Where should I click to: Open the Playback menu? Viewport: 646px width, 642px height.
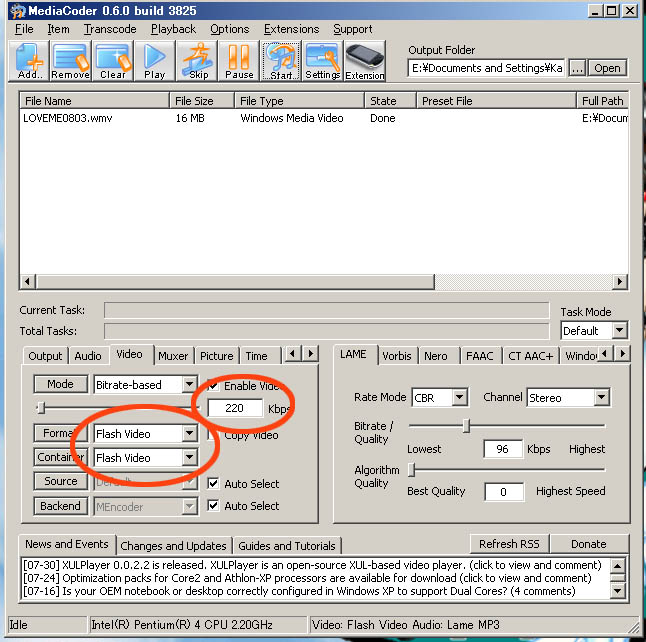[173, 29]
